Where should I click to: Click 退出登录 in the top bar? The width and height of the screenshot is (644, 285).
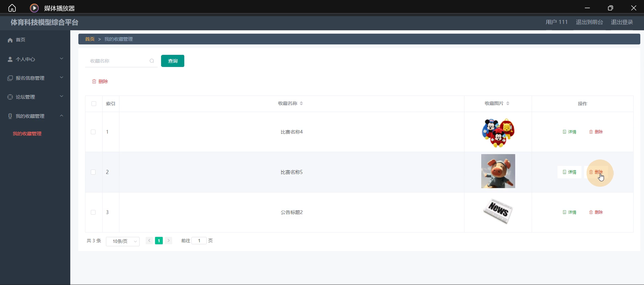point(622,22)
